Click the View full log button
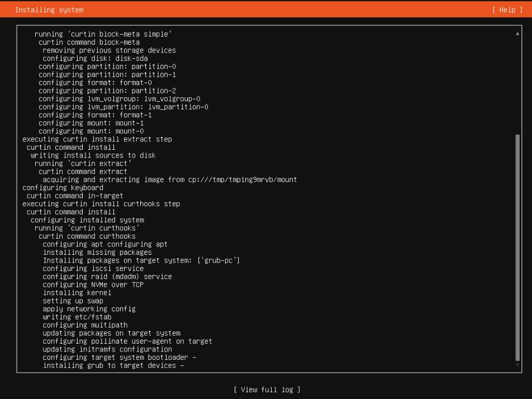This screenshot has height=399, width=532. click(267, 389)
